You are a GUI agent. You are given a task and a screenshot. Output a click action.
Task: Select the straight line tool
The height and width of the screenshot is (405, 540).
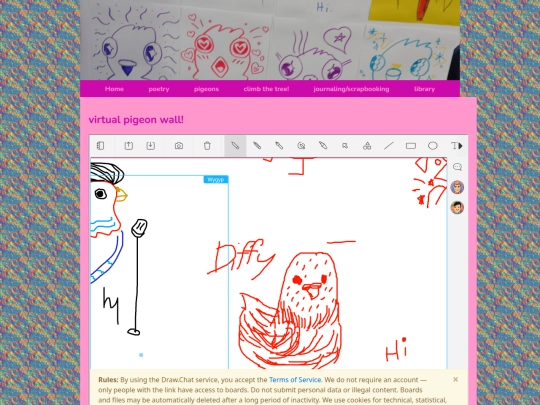coord(389,146)
